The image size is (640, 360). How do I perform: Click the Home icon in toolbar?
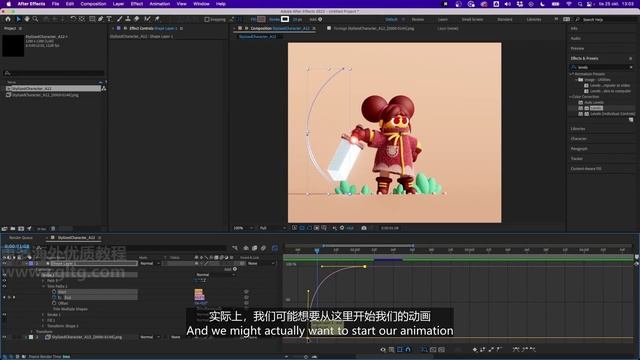point(8,19)
